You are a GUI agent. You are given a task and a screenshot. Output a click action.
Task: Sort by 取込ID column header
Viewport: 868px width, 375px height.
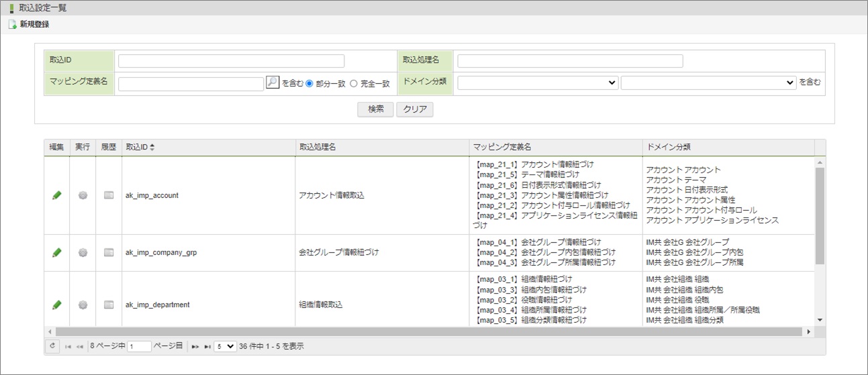click(140, 147)
